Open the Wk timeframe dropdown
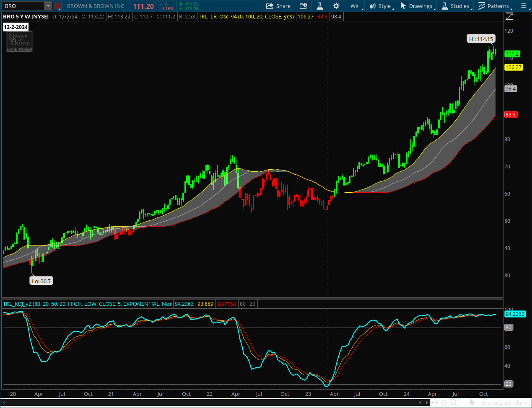Image resolution: width=532 pixels, height=408 pixels. pyautogui.click(x=357, y=6)
